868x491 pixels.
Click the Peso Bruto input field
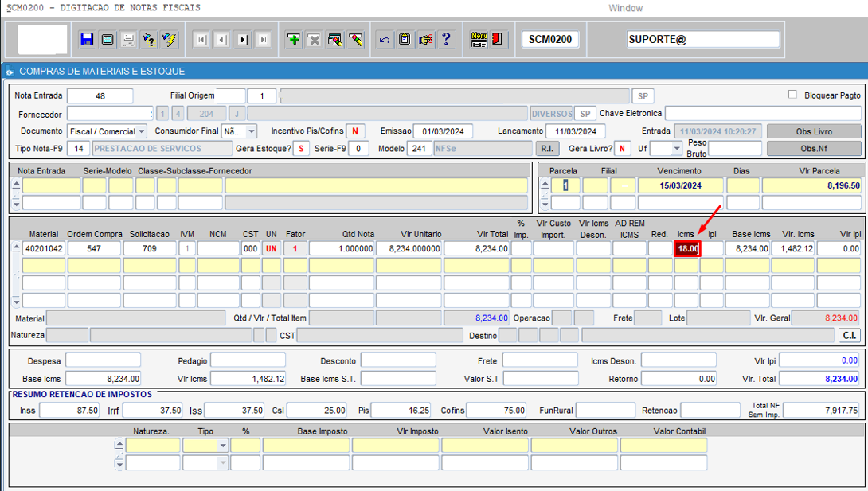click(x=735, y=148)
